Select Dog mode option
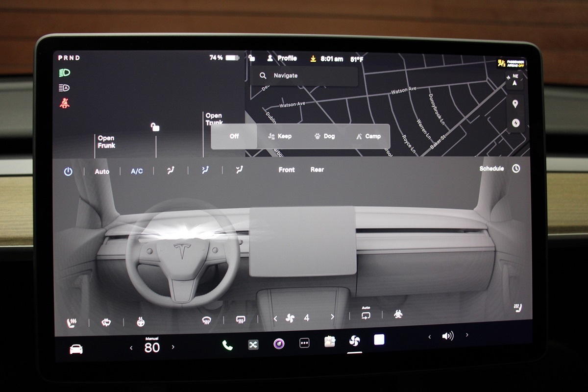Viewport: 588px width, 392px height. 324,136
